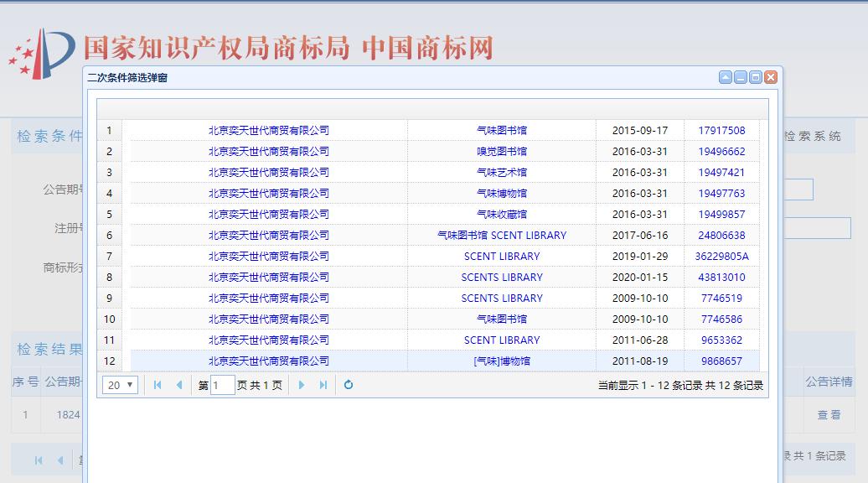This screenshot has height=483, width=868.
Task: Collapse the 二次条件筛选弹窗 dialog
Action: pyautogui.click(x=726, y=77)
